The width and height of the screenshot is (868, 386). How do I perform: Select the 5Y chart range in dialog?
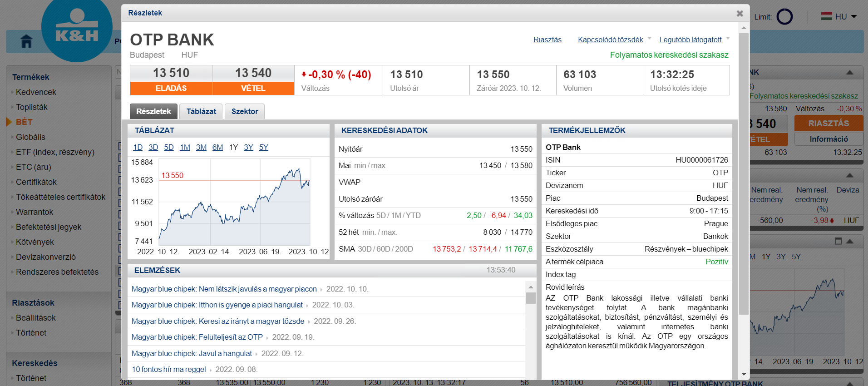[x=264, y=147]
